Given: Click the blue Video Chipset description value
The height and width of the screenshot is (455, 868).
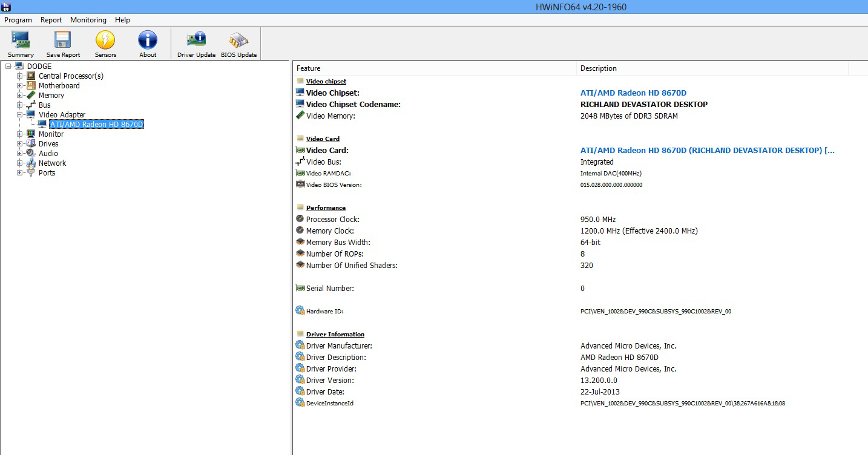Looking at the screenshot, I should 633,93.
